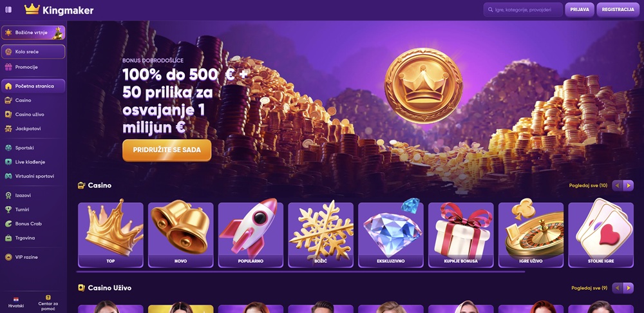Click the PRIJAVA login button
The image size is (644, 313).
coord(580,10)
